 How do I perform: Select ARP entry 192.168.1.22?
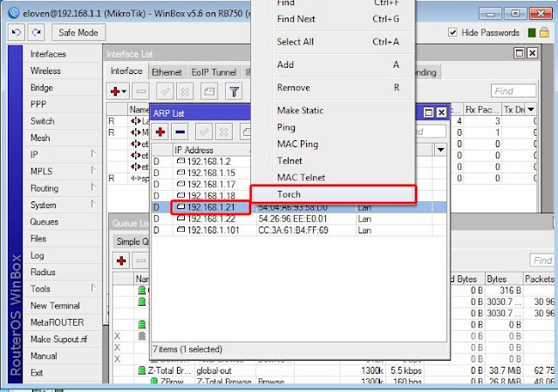(299, 219)
